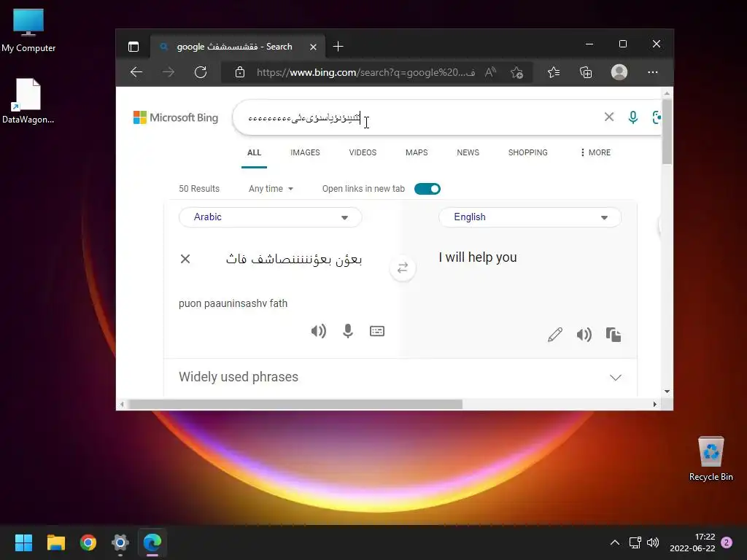View site information lock icon
The height and width of the screenshot is (560, 747).
[239, 72]
